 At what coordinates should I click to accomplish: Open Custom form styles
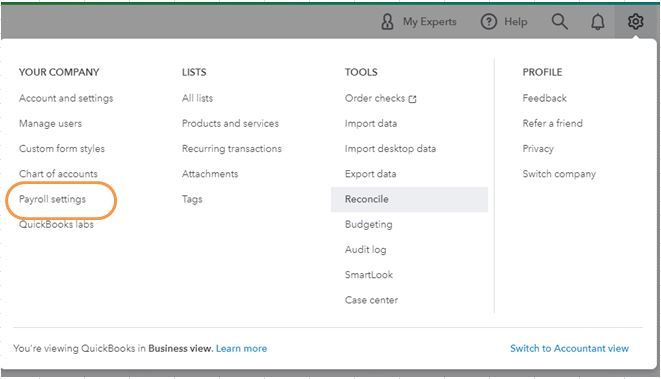62,149
